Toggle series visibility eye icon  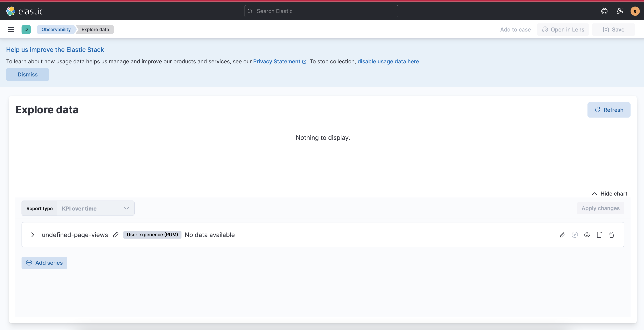tap(587, 235)
